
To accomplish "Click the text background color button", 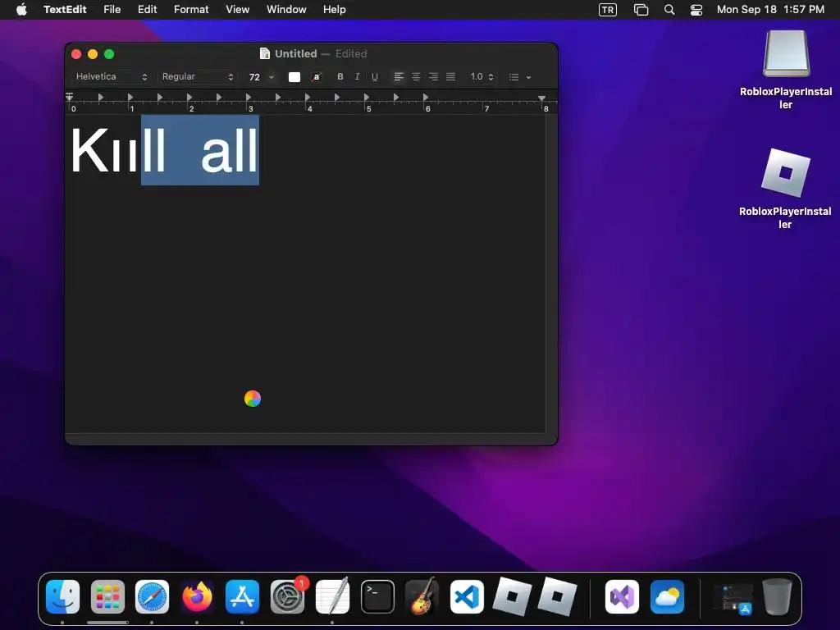I will pyautogui.click(x=317, y=76).
